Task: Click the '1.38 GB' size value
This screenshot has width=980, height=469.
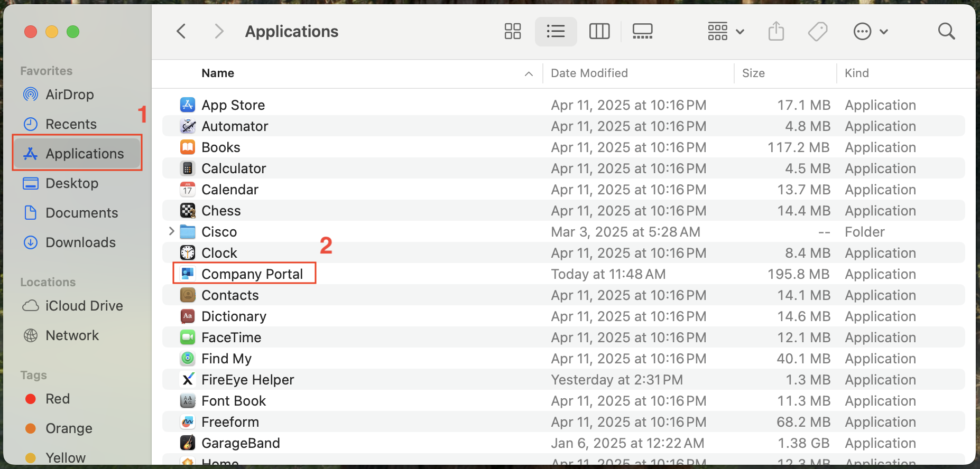Action: [x=803, y=443]
